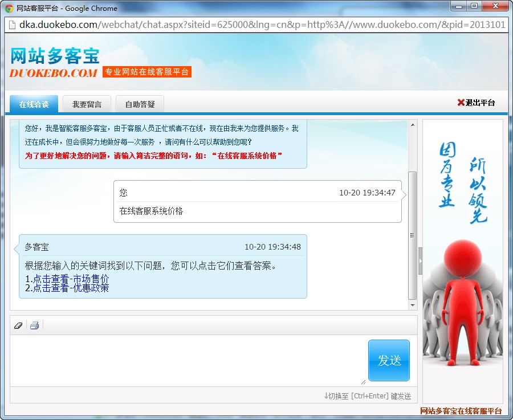513x420 pixels.
Task: Click the 退出平台 exit link
Action: pos(480,103)
